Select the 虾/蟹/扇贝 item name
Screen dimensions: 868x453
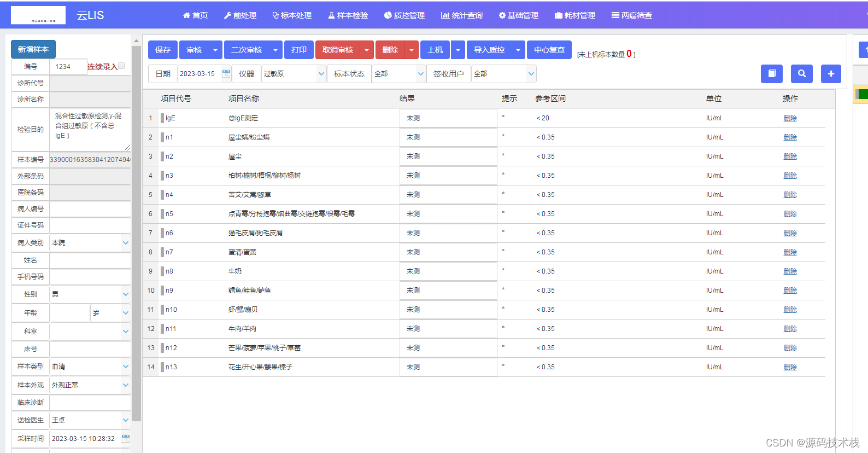(243, 310)
